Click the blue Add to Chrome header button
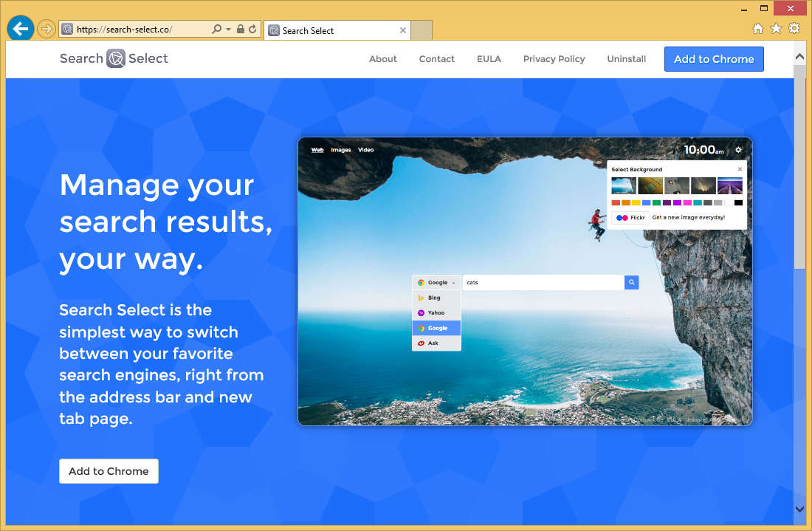This screenshot has height=531, width=812. (714, 59)
